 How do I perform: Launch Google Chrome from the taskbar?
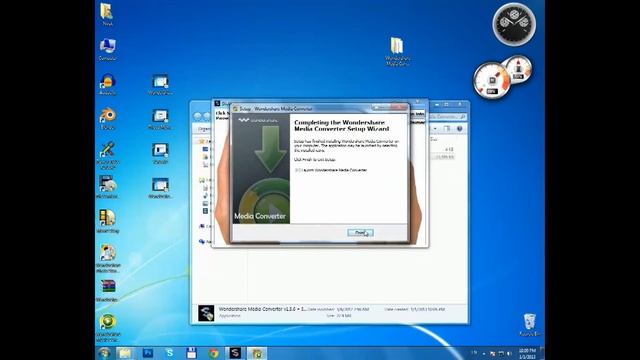(x=213, y=353)
